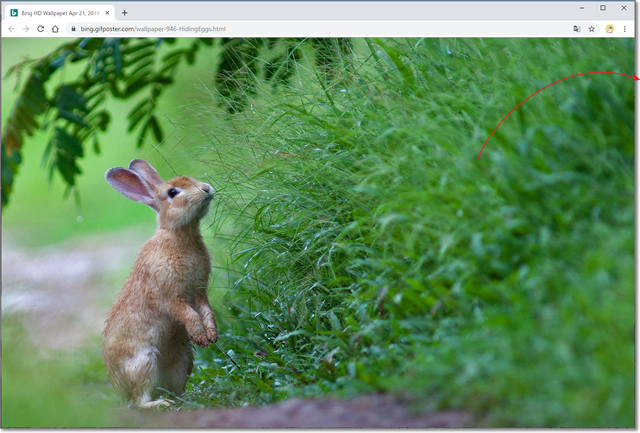Maximize the Chrome window

tap(602, 8)
